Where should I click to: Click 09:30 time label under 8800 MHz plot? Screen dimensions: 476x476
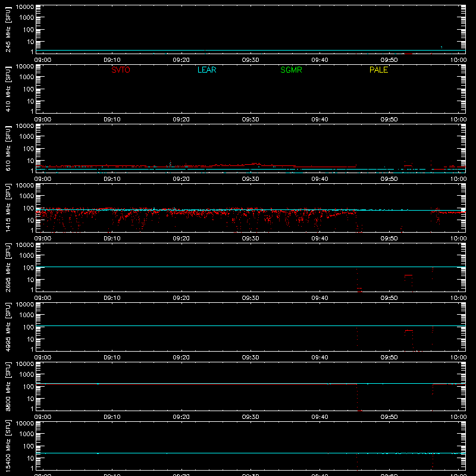pyautogui.click(x=250, y=417)
